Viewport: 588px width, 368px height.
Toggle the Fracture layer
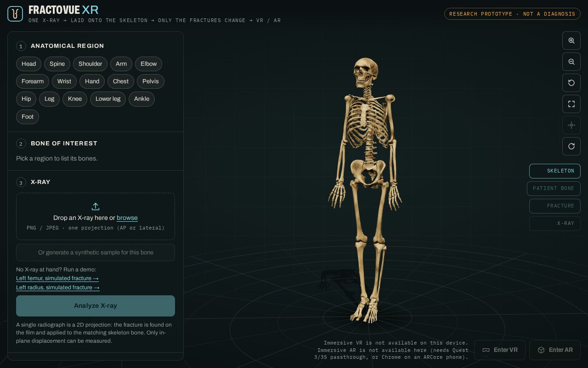click(x=555, y=206)
